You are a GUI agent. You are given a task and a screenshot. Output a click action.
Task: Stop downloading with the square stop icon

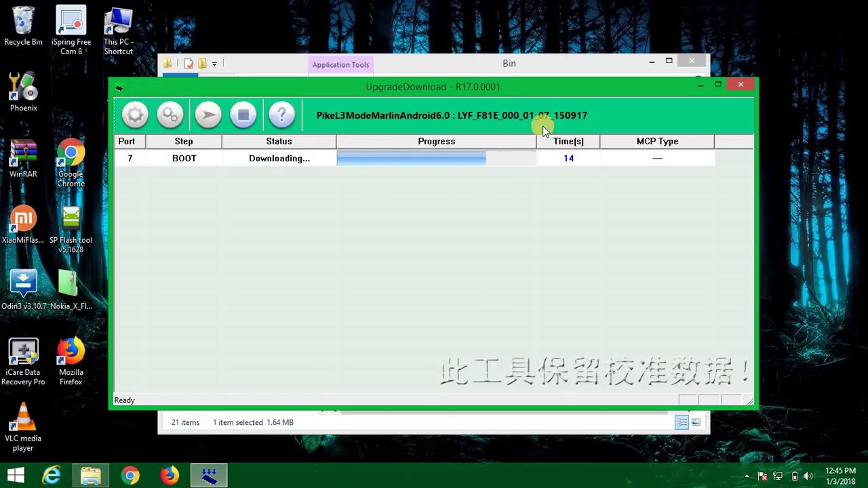click(243, 115)
